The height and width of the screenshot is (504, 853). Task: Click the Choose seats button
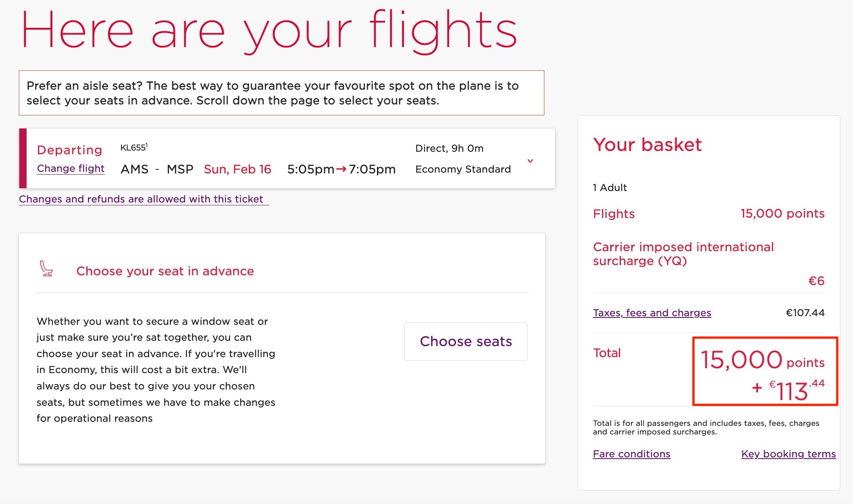pos(465,341)
